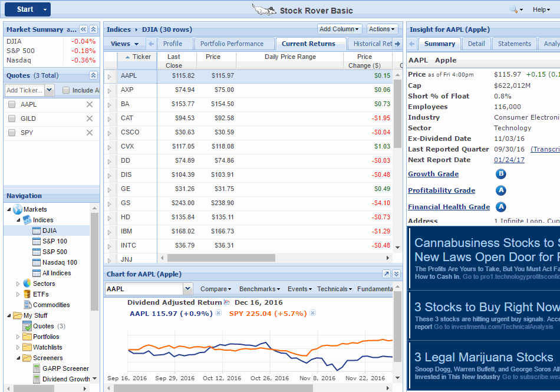Expand the GS table row
Image resolution: width=560 pixels, height=392 pixels.
coord(109,204)
